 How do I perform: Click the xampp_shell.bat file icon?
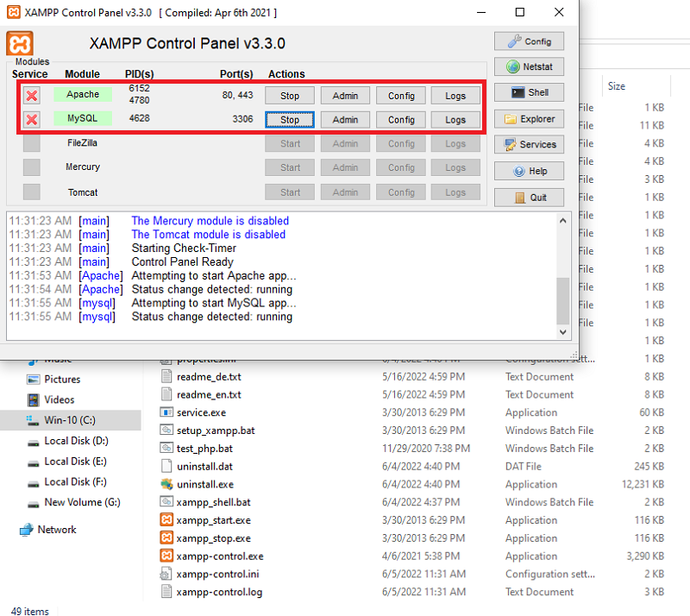click(166, 502)
